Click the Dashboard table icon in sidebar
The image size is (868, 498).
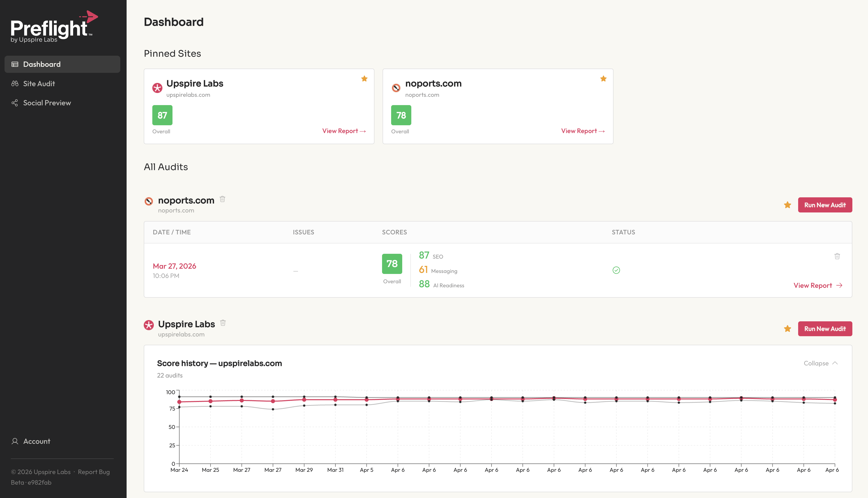(15, 64)
